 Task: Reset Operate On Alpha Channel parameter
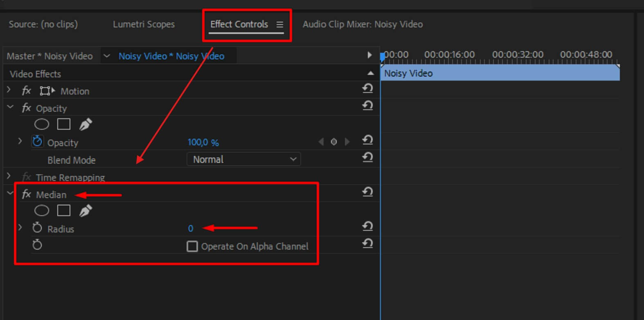point(367,243)
